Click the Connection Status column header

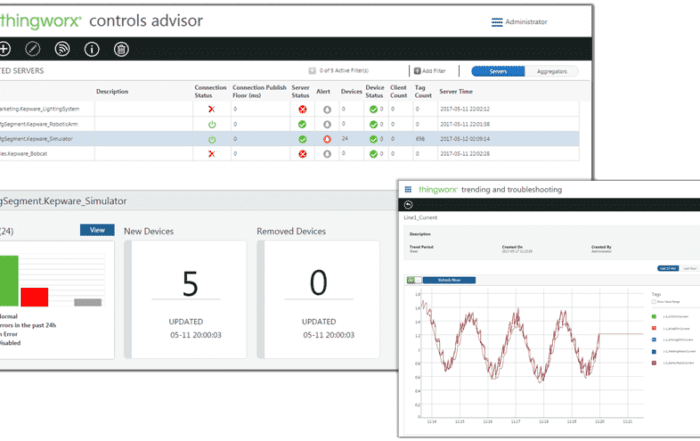click(x=210, y=92)
